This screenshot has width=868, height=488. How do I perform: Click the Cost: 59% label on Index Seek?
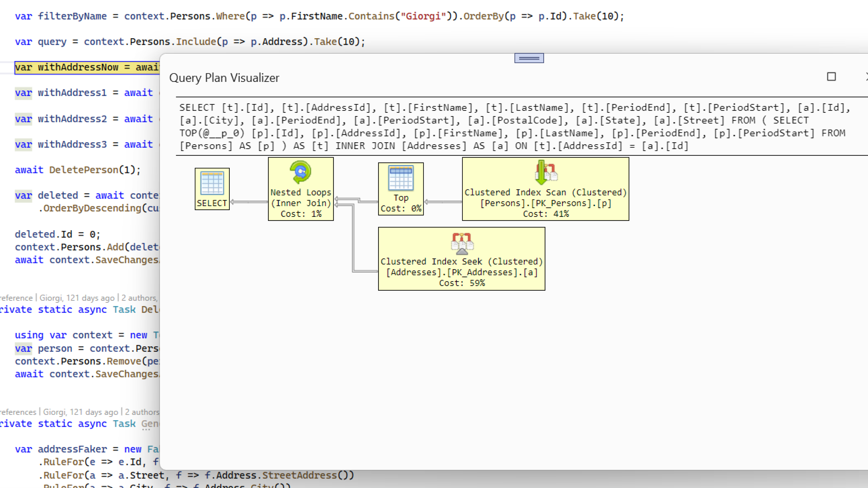pos(462,283)
